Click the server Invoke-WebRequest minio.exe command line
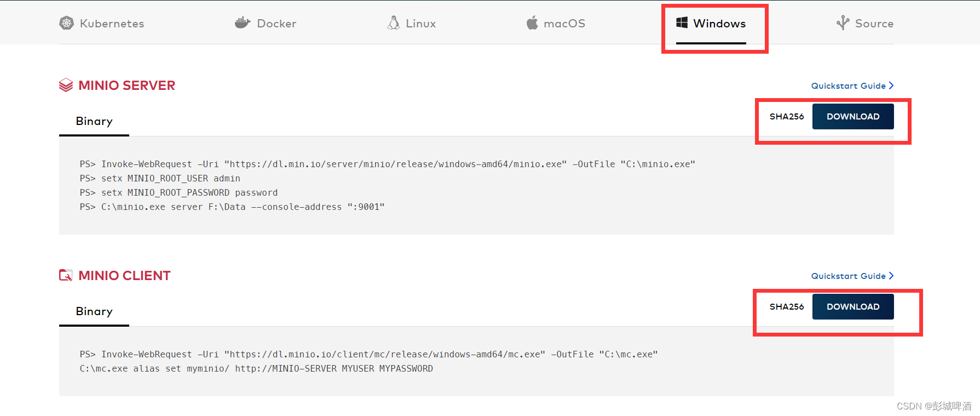 (388, 164)
